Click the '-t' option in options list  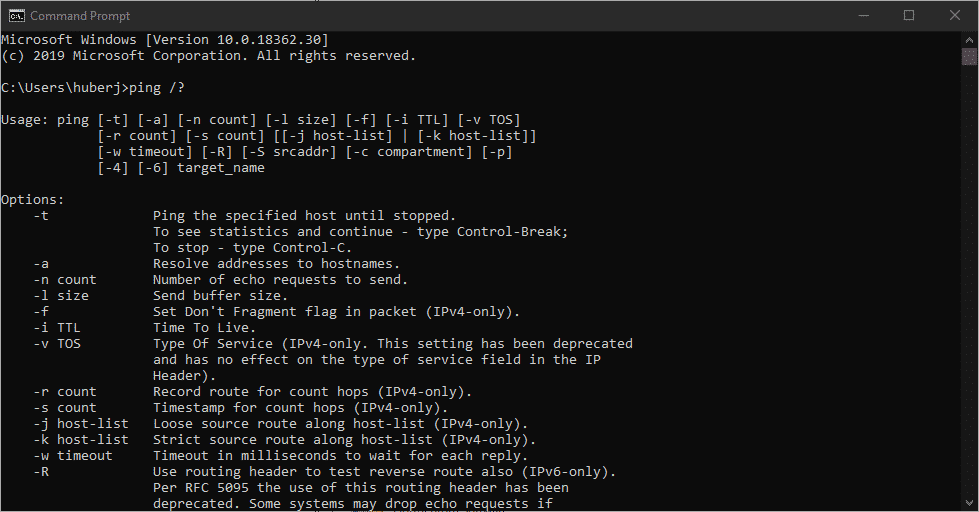(41, 216)
